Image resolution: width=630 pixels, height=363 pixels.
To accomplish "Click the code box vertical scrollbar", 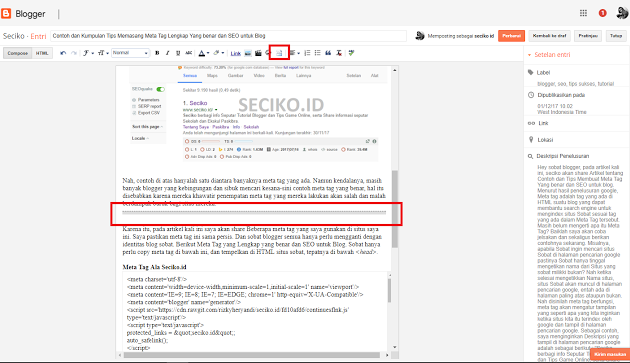I will click(x=389, y=290).
